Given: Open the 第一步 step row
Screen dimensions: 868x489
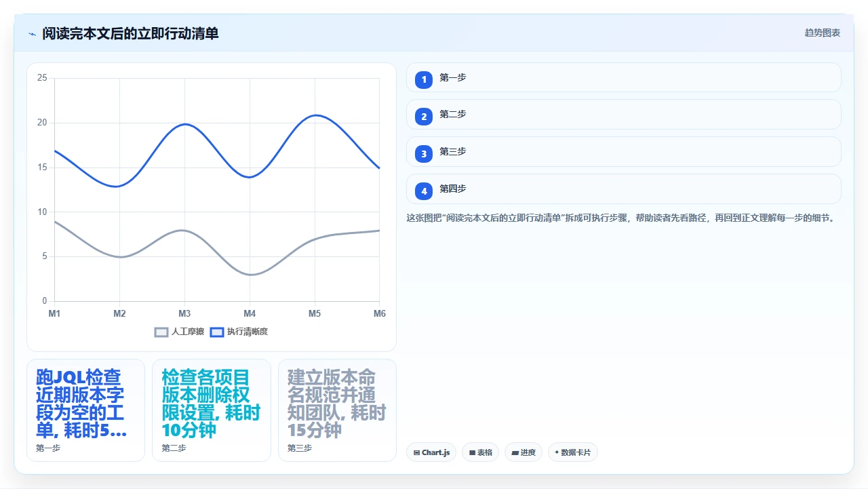Looking at the screenshot, I should 624,77.
